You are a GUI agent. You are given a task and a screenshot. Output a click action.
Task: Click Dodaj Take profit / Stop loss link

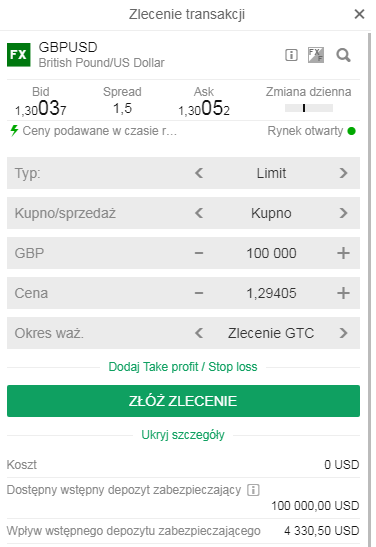pos(183,367)
